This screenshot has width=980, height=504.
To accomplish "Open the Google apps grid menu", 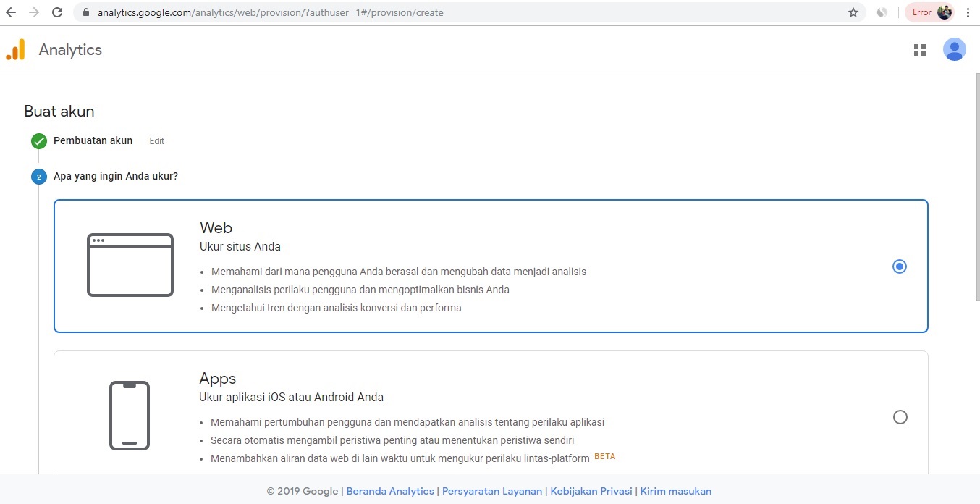I will [x=920, y=50].
